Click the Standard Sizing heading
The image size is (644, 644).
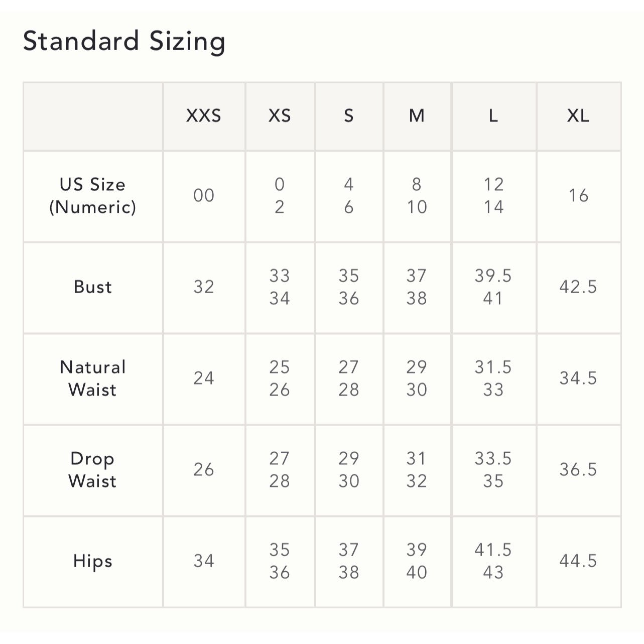[x=124, y=41]
